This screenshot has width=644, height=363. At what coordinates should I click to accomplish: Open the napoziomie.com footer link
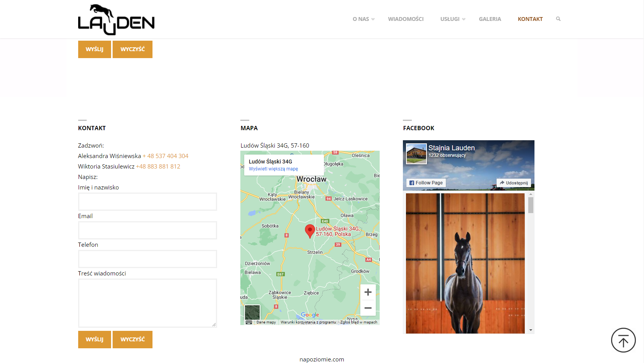(322, 359)
